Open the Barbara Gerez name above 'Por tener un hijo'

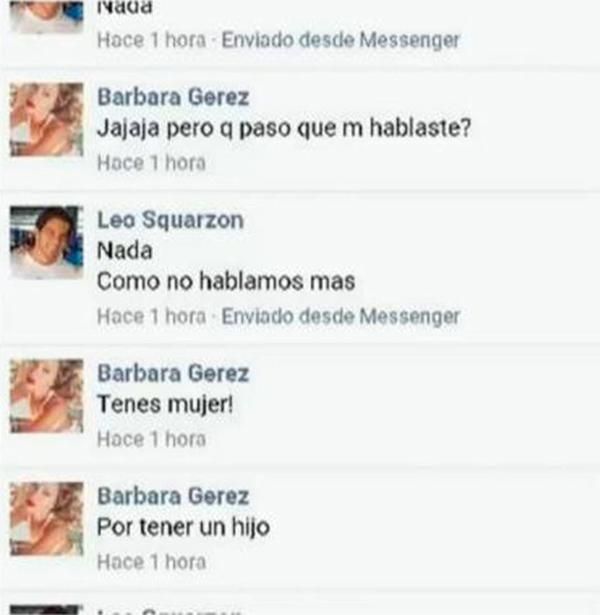pyautogui.click(x=173, y=496)
